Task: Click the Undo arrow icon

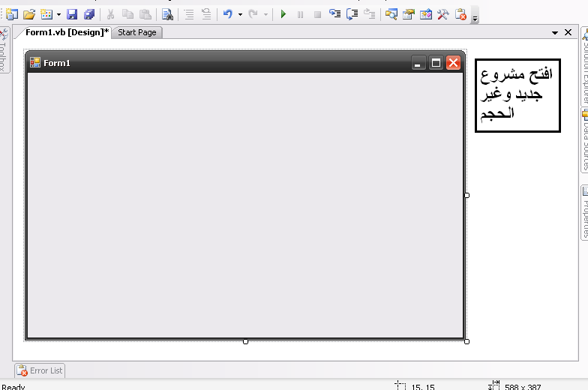Action: coord(228,13)
